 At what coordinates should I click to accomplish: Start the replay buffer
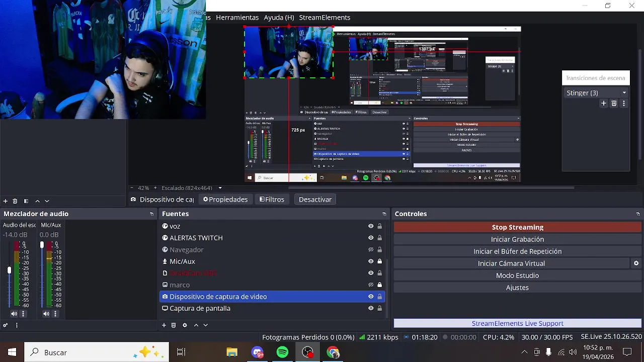click(x=518, y=251)
